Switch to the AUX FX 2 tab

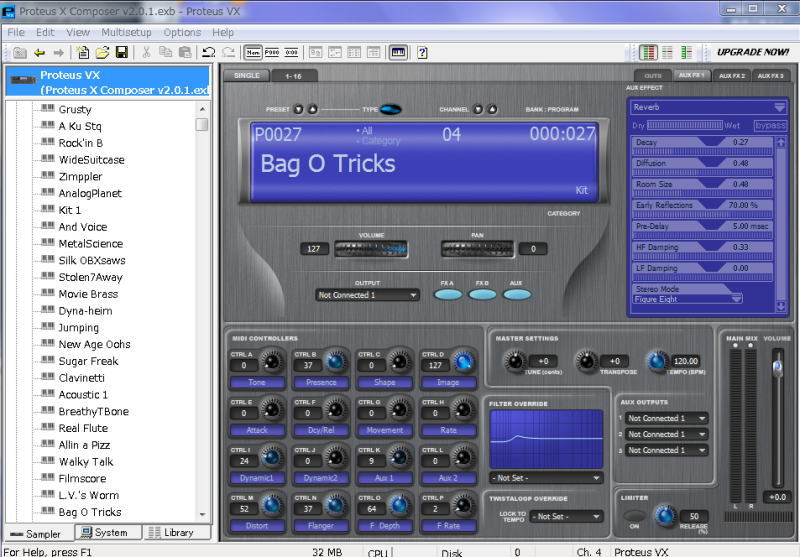tap(732, 75)
